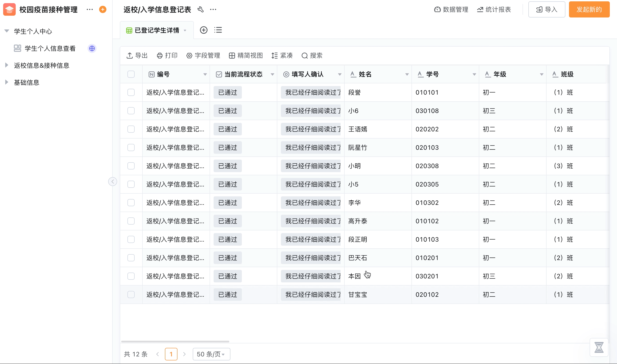Open the 50 条/页 page size dropdown

211,354
